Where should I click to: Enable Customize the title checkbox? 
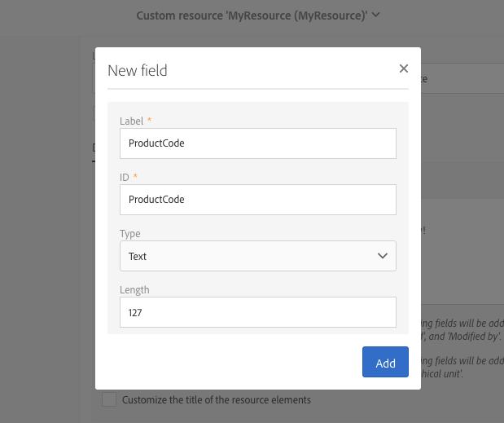108,400
